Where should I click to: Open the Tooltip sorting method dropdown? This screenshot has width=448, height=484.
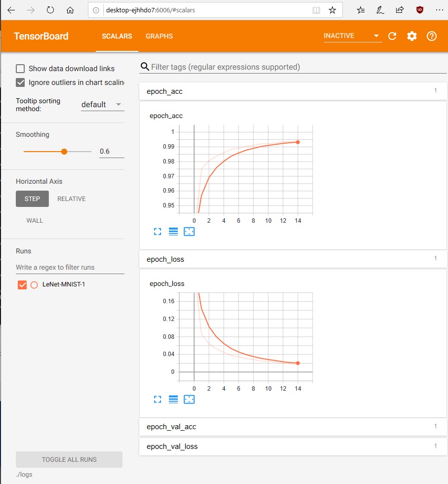point(102,105)
